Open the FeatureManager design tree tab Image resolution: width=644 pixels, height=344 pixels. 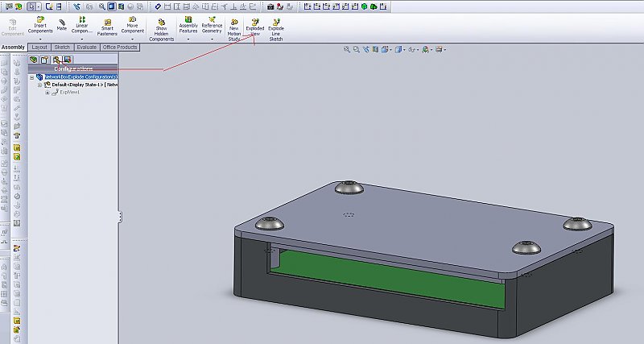pos(33,60)
